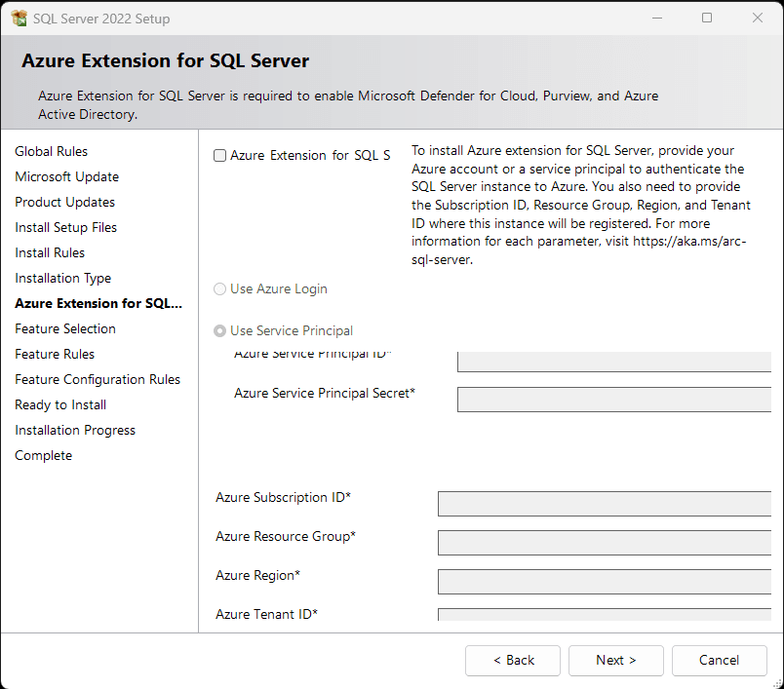Select the Use Azure Login radio button
Viewport: 784px width, 689px height.
(x=220, y=289)
